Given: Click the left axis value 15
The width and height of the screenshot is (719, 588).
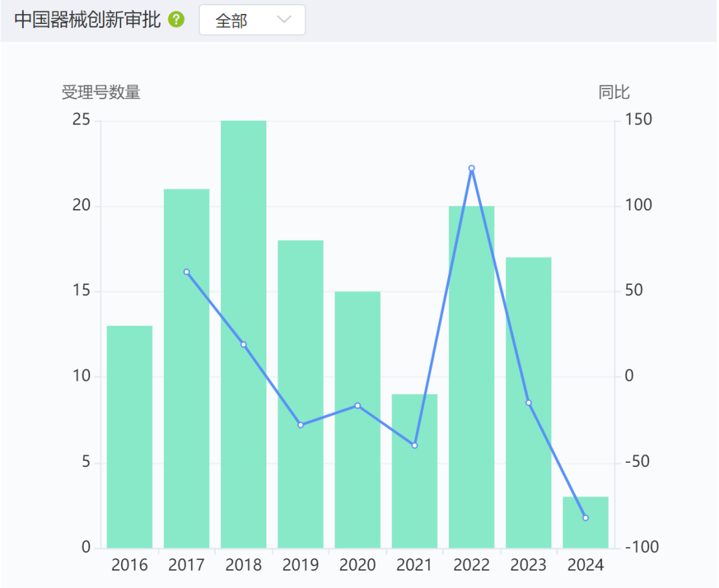Looking at the screenshot, I should (82, 290).
